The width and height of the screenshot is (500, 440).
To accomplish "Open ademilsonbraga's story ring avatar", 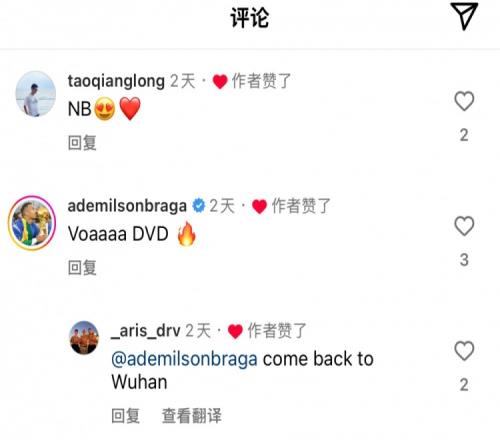I will point(32,223).
